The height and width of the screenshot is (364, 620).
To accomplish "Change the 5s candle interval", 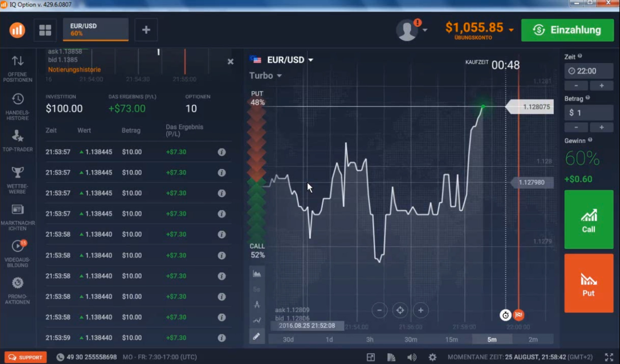I will (x=257, y=289).
